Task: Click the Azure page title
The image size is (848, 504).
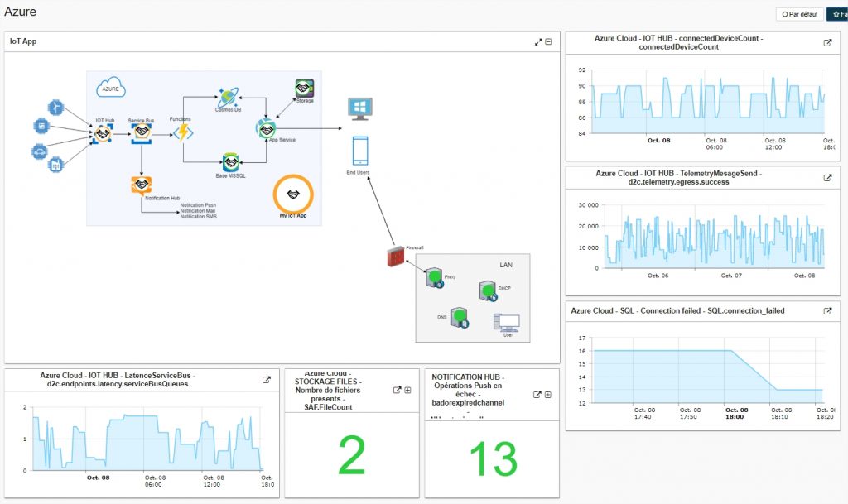Action: (21, 12)
